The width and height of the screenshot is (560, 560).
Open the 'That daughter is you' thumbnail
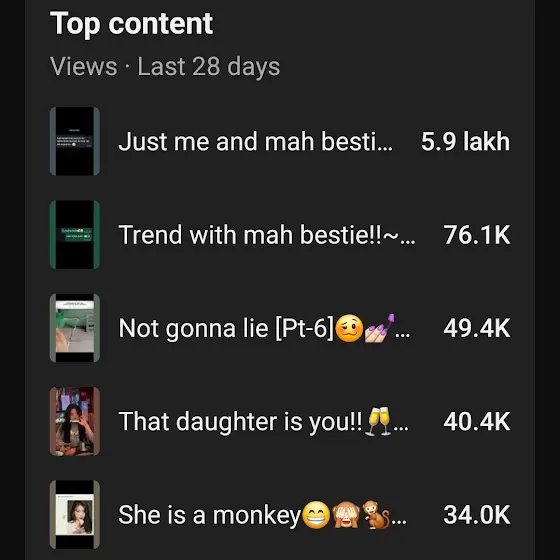(x=75, y=421)
